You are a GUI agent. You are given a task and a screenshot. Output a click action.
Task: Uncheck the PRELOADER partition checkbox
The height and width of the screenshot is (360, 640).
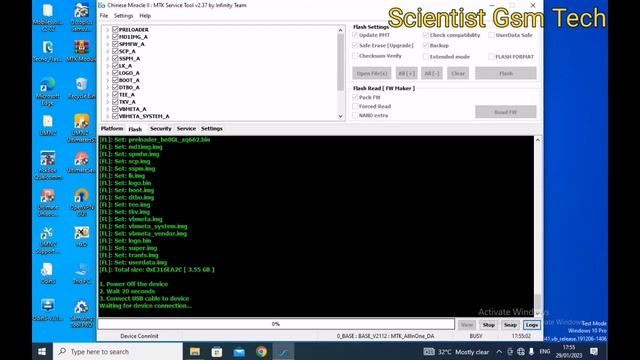[x=115, y=29]
